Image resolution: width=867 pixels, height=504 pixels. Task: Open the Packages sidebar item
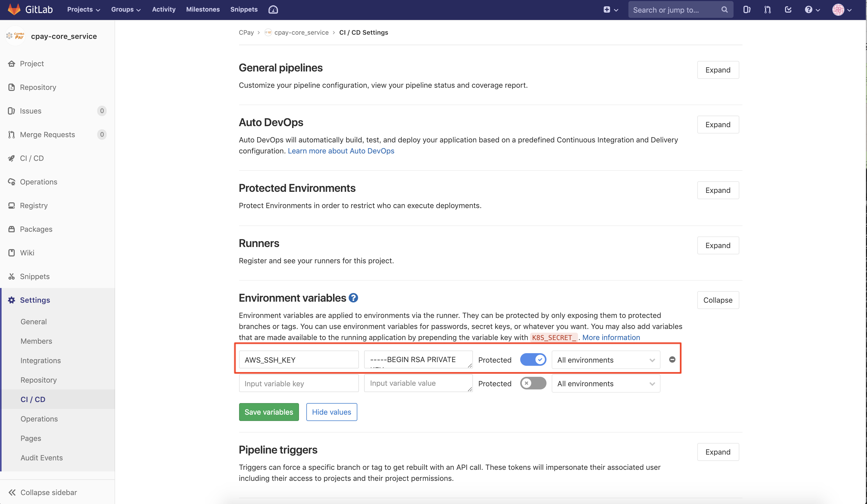(x=36, y=229)
